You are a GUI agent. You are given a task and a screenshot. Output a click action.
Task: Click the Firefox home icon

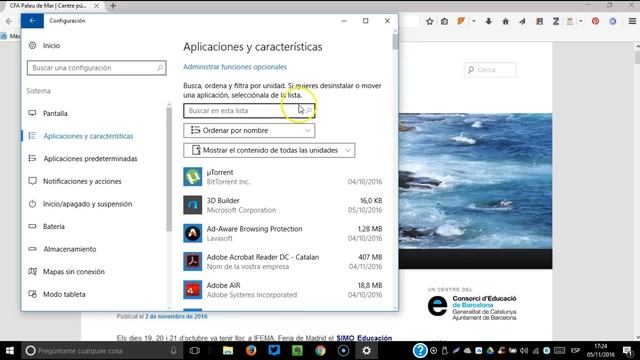(x=505, y=21)
